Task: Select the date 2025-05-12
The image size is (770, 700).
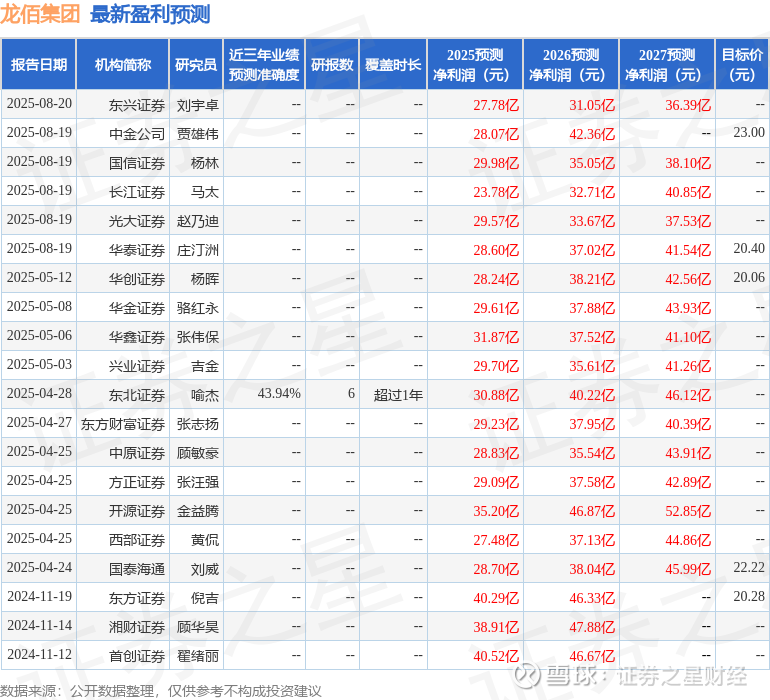Action: point(39,278)
